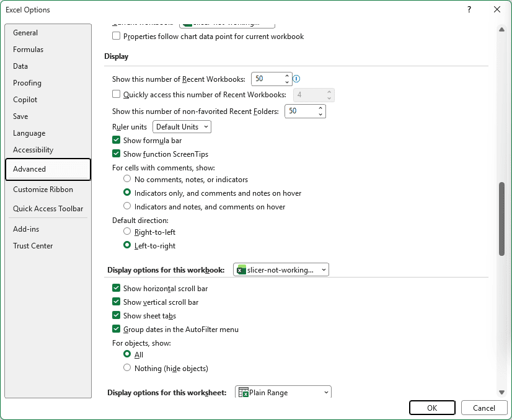The image size is (512, 420).
Task: Open the Customize Ribbon category
Action: [x=48, y=190]
